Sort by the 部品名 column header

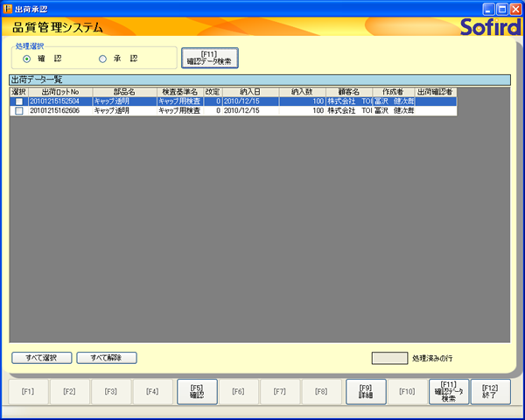[x=124, y=91]
